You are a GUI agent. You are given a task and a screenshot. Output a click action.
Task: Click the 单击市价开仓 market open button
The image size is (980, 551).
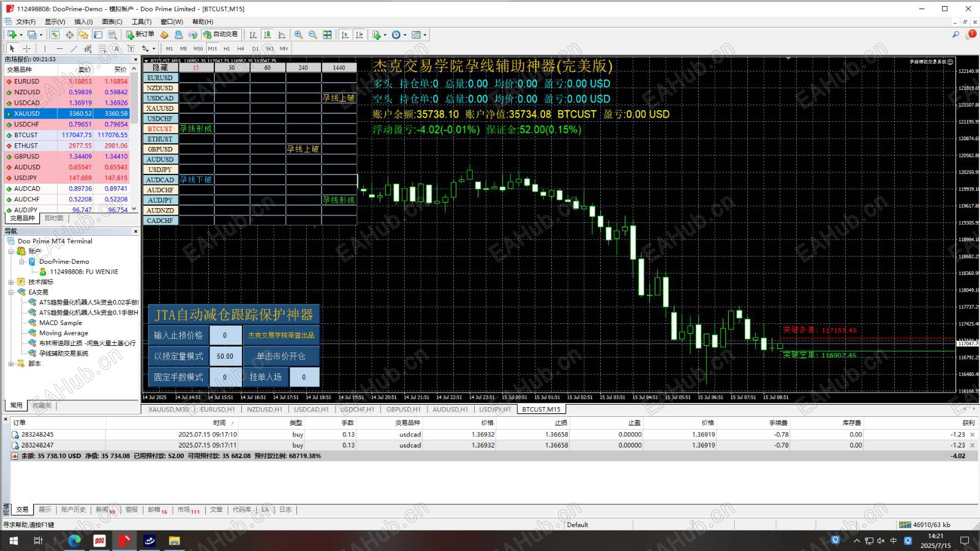(281, 356)
